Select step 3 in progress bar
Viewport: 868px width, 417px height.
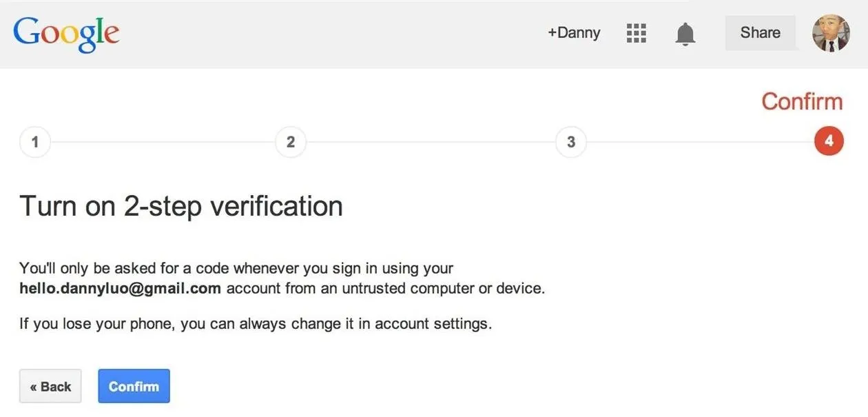click(571, 142)
